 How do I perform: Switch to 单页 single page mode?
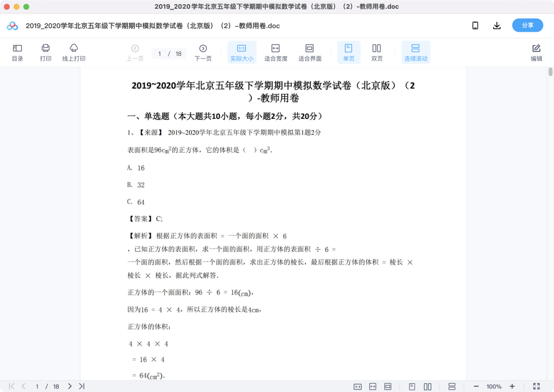[x=349, y=53]
